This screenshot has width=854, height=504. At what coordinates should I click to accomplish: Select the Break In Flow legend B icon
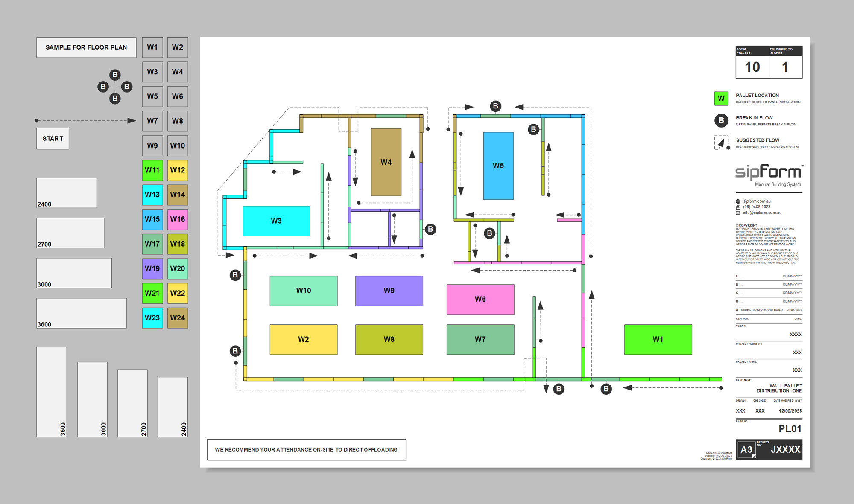[721, 120]
